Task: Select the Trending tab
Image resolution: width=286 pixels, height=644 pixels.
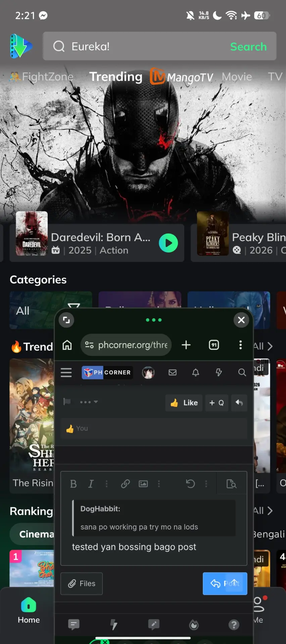Action: pyautogui.click(x=116, y=77)
